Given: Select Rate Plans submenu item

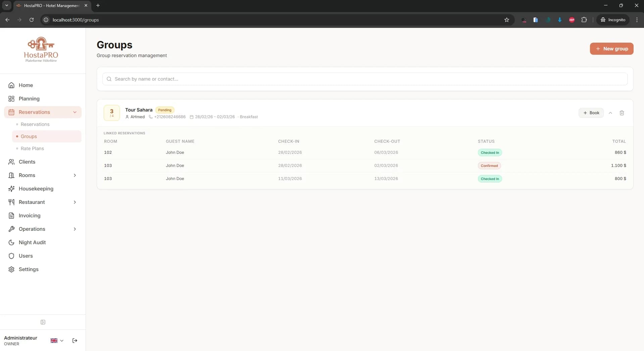Looking at the screenshot, I should [32, 148].
